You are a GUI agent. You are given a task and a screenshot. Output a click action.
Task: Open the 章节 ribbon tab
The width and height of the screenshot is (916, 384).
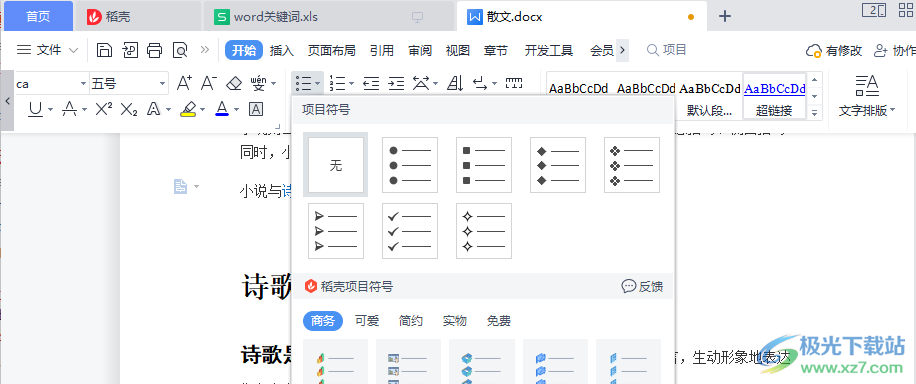(496, 51)
